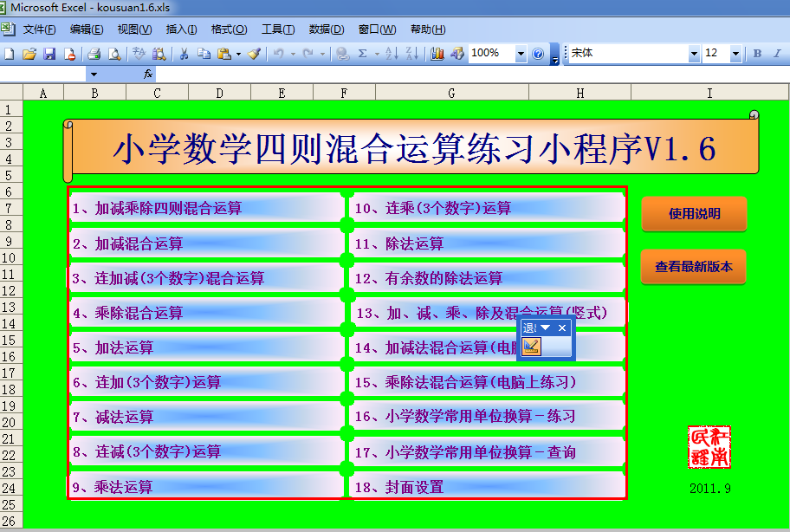Click the AutoSum sigma icon

[x=363, y=54]
